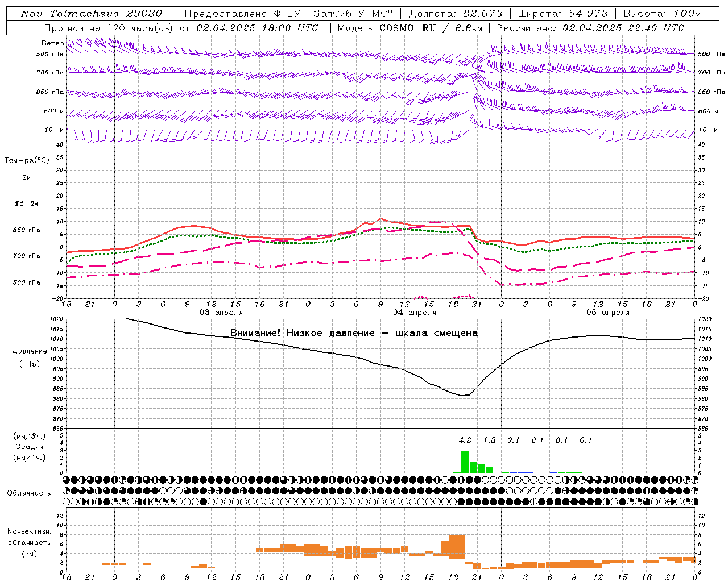Click the station title Nov_Tolmachevo_29630
The width and height of the screenshot is (728, 582).
(x=91, y=14)
